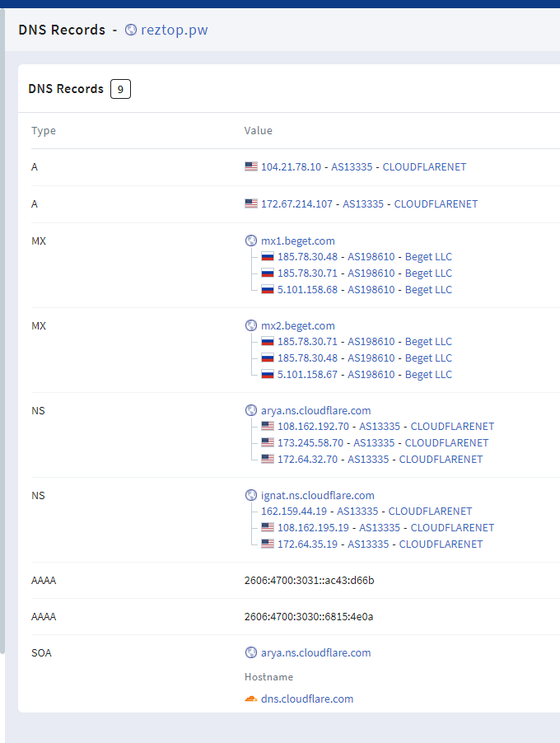
Task: Open the reztop.pw domain link
Action: [x=175, y=30]
